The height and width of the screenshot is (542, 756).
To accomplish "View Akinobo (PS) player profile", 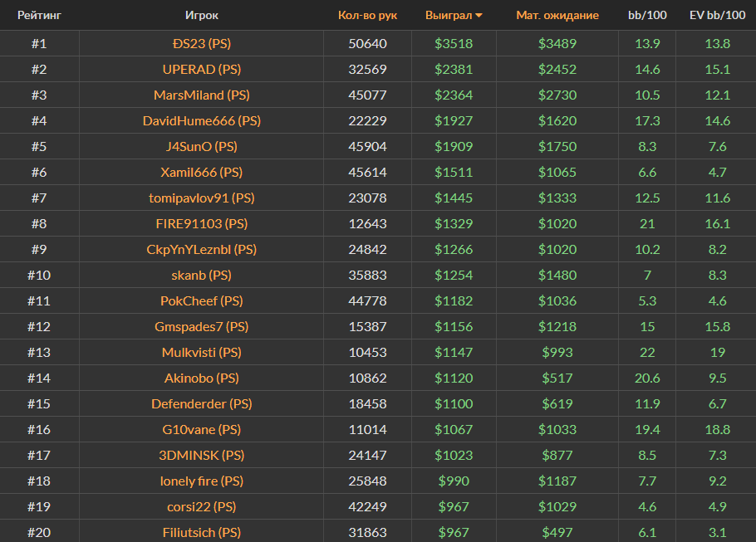I will [x=201, y=378].
